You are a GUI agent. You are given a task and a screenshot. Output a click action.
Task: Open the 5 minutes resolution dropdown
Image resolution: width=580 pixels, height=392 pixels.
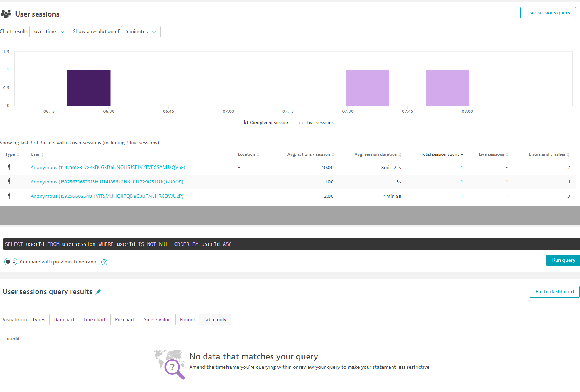(141, 32)
